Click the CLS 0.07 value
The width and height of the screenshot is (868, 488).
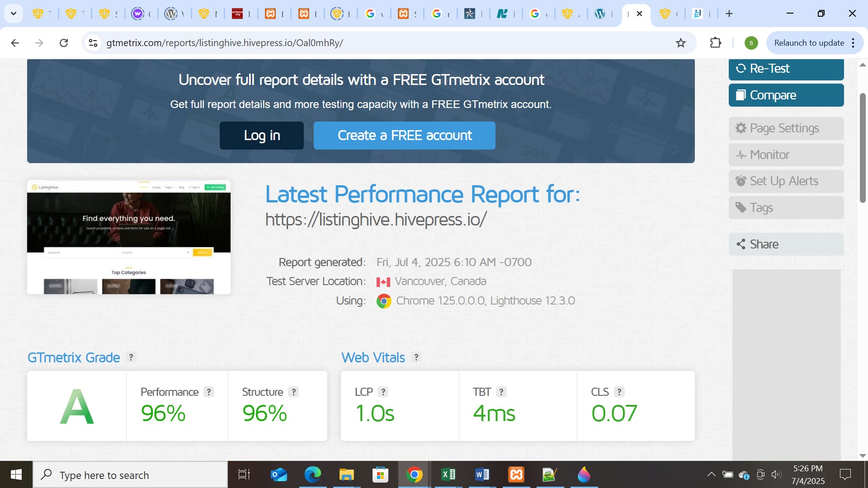[x=614, y=413]
